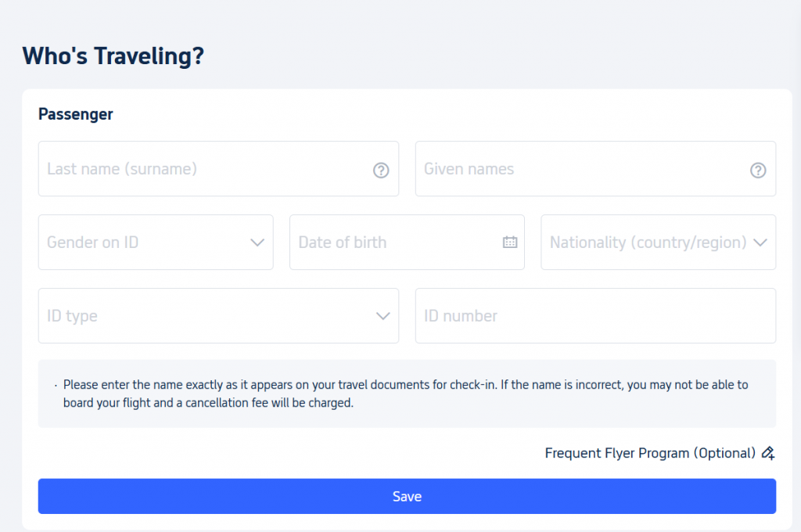Click the Last name help question icon
Screen dimensions: 801x532
pos(381,171)
